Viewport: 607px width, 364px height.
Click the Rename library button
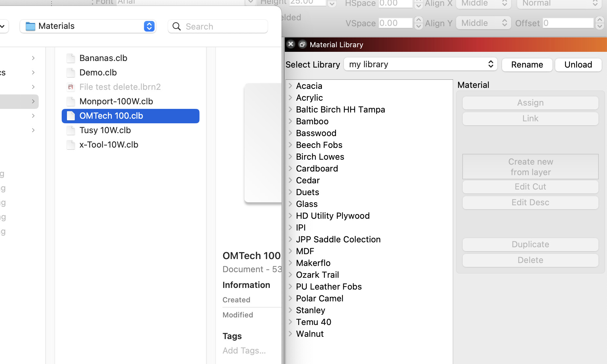point(527,65)
